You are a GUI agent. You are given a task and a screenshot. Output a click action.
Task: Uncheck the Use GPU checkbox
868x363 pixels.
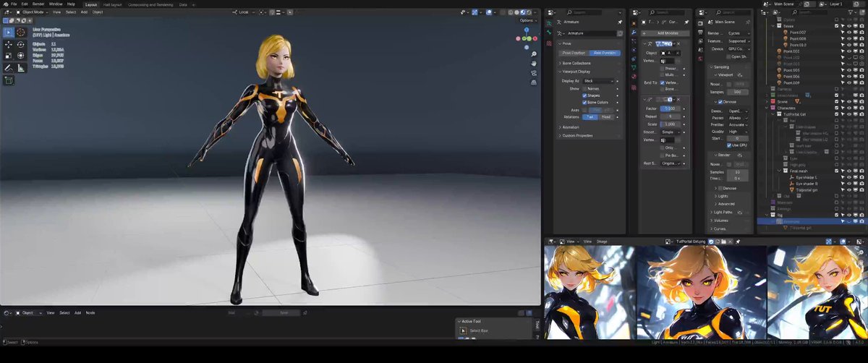pos(729,145)
